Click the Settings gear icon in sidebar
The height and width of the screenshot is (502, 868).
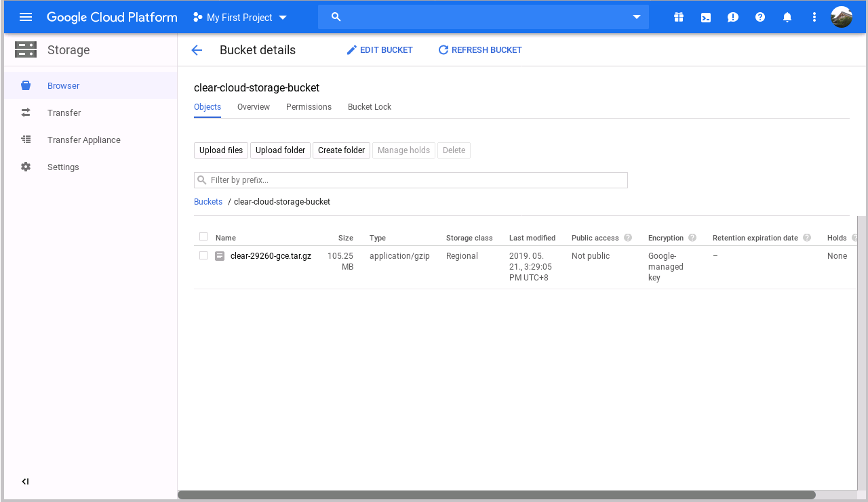pyautogui.click(x=26, y=167)
